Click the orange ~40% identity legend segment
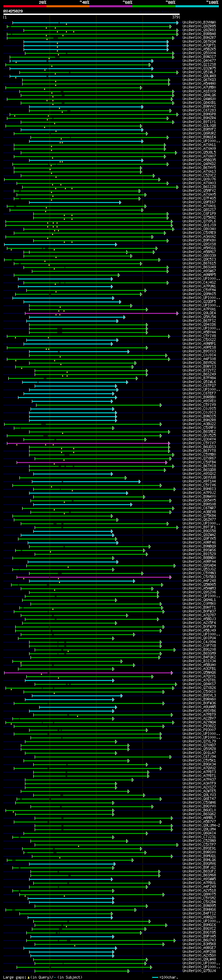Screen dimensions: 222x980 click(x=68, y=6)
